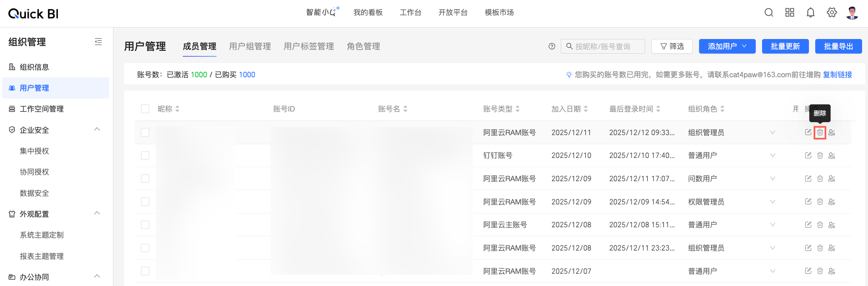The image size is (868, 286).
Task: Open role dropdown for 2025/12/11 组织管理员 row
Action: tap(773, 132)
